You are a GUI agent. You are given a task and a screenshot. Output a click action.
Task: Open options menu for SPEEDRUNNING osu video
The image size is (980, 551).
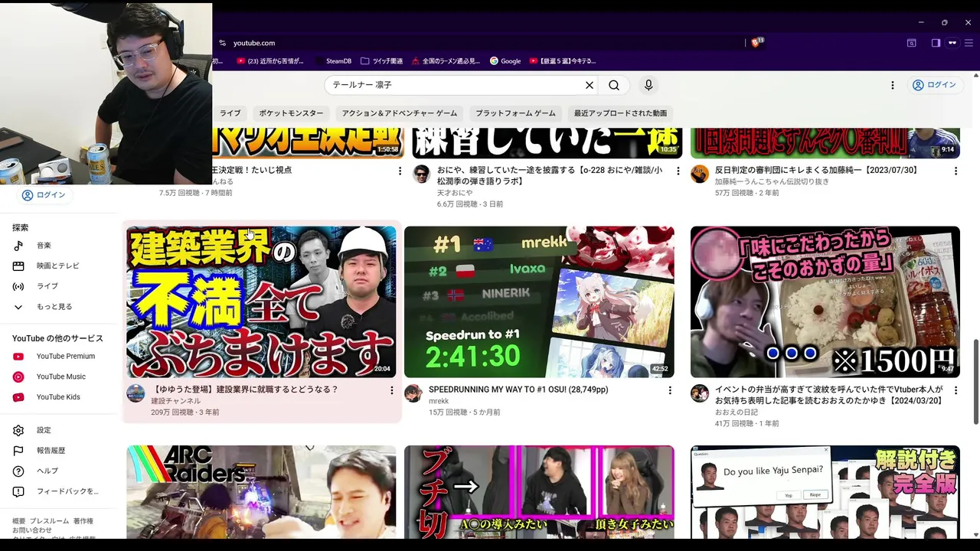pos(670,390)
